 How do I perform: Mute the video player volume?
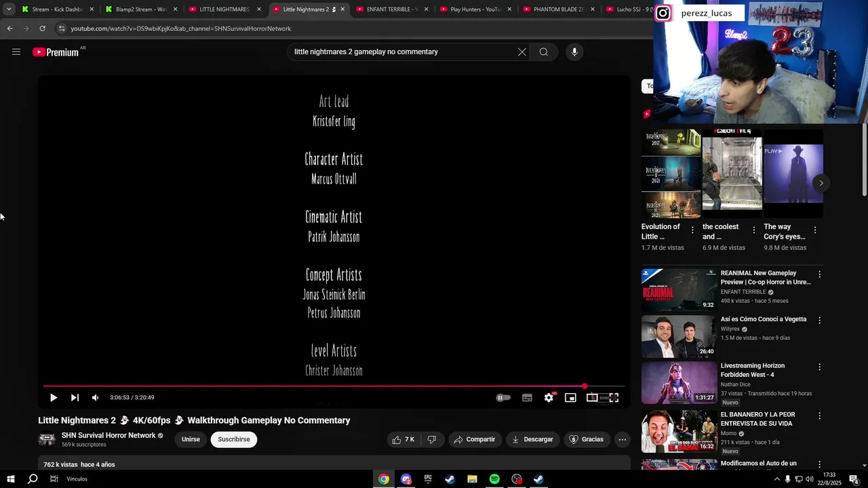[95, 398]
